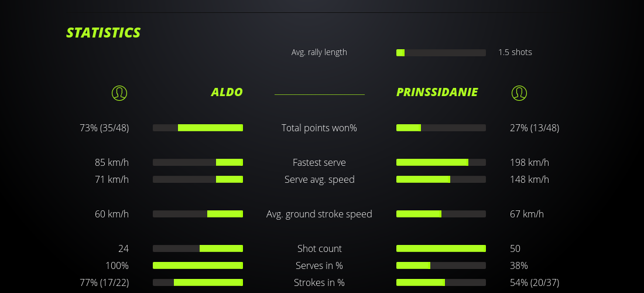Click Prinssidanie's player avatar icon
This screenshot has height=293, width=644.
coord(519,93)
